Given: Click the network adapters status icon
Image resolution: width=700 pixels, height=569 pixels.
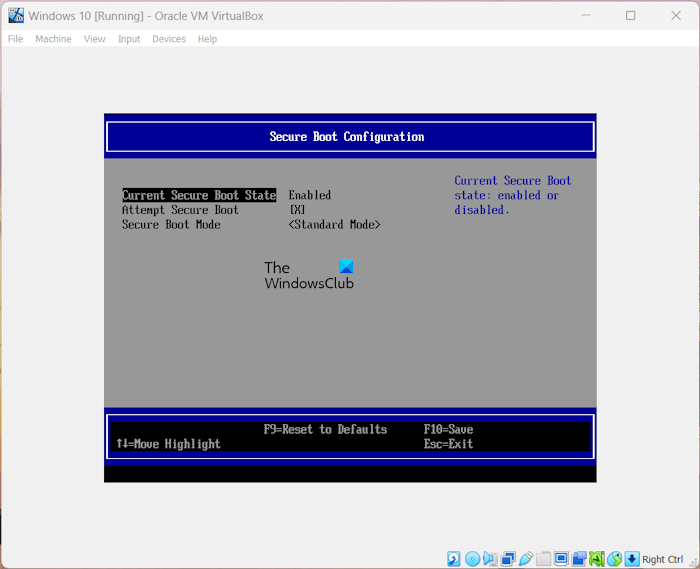Looking at the screenshot, I should pyautogui.click(x=508, y=559).
